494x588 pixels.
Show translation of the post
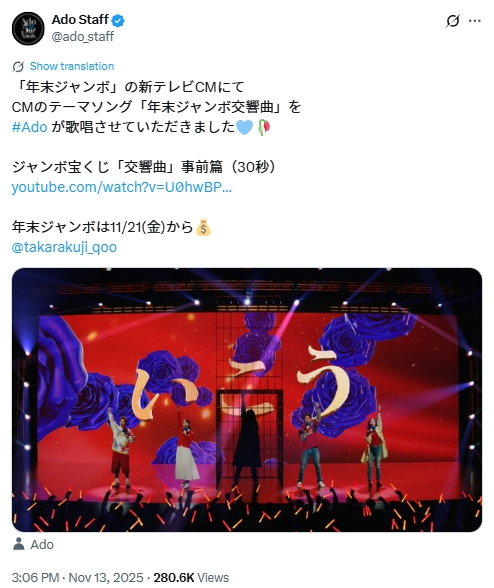pos(72,66)
